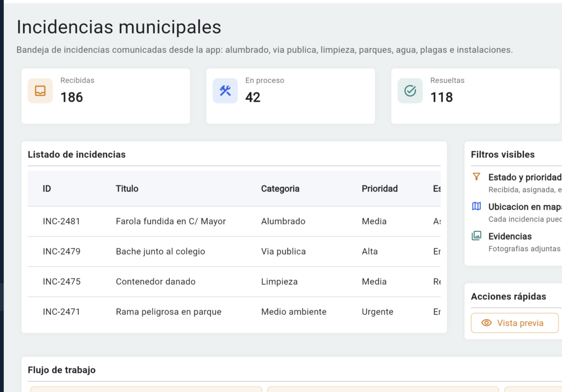This screenshot has height=392, width=562.
Task: Click the Urgente priority cell
Action: coord(378,312)
